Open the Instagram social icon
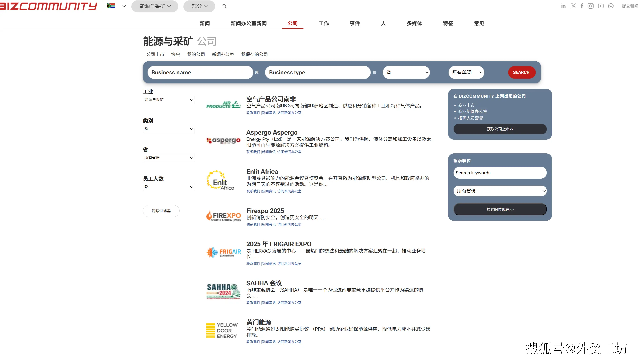Screen dimensions: 644x362 point(591,6)
